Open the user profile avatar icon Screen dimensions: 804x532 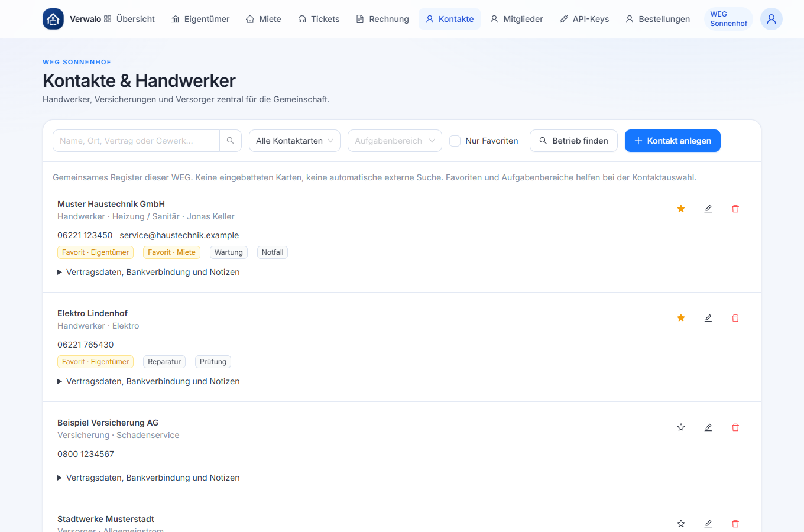(771, 19)
